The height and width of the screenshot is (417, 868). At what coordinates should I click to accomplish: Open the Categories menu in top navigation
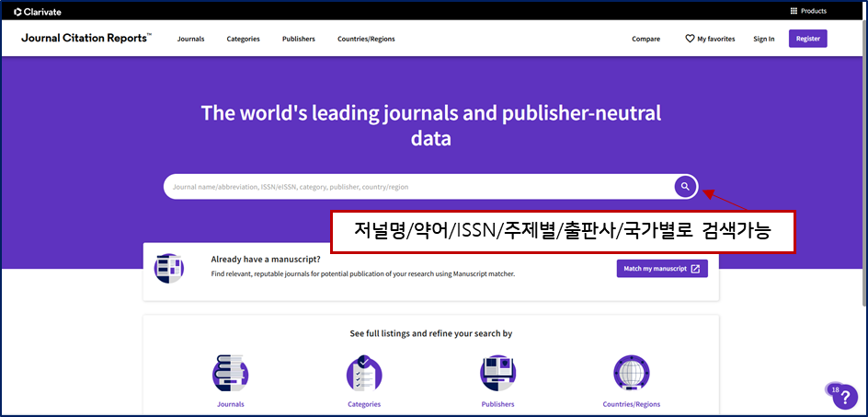pos(243,39)
